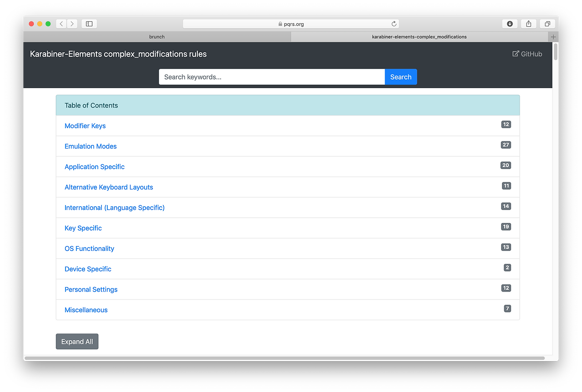Click the page title Karabiner-Elements complex_modifications rules
582x392 pixels.
point(118,54)
